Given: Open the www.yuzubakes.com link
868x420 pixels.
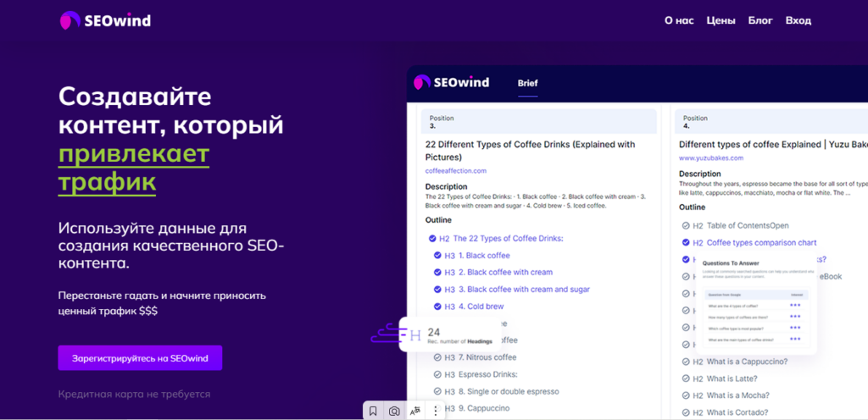Looking at the screenshot, I should [x=711, y=158].
